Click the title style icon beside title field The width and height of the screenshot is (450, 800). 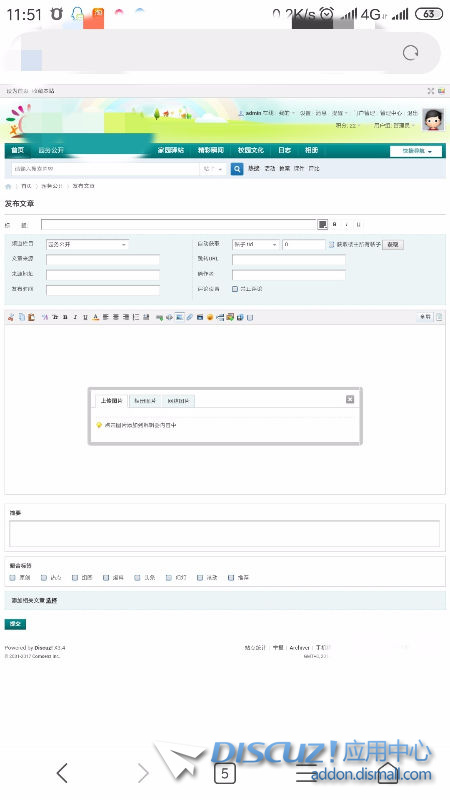pos(322,224)
